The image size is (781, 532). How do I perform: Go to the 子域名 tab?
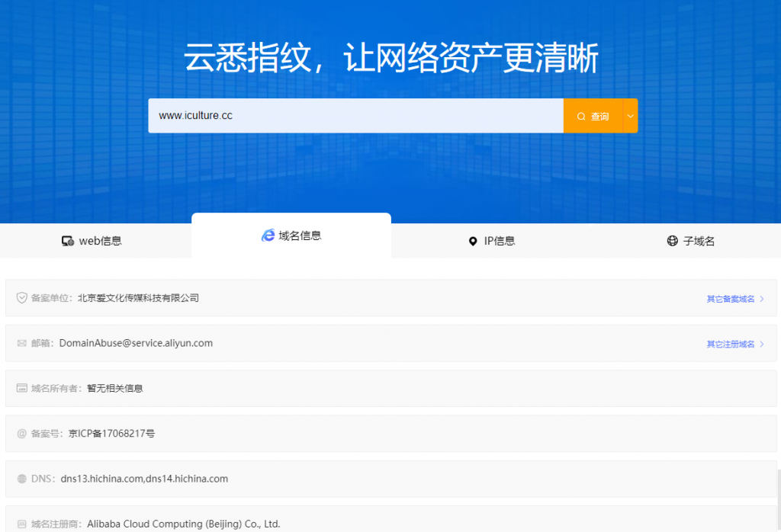[x=690, y=241]
